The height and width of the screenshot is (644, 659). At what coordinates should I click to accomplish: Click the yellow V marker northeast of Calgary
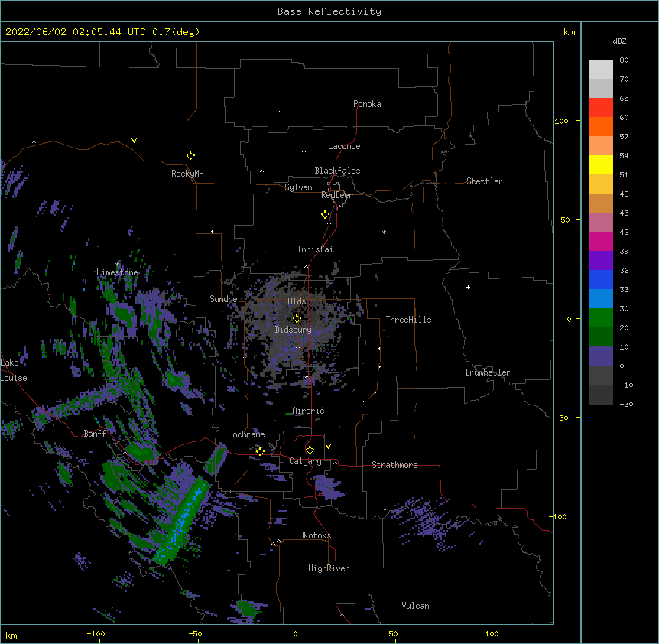pos(328,447)
